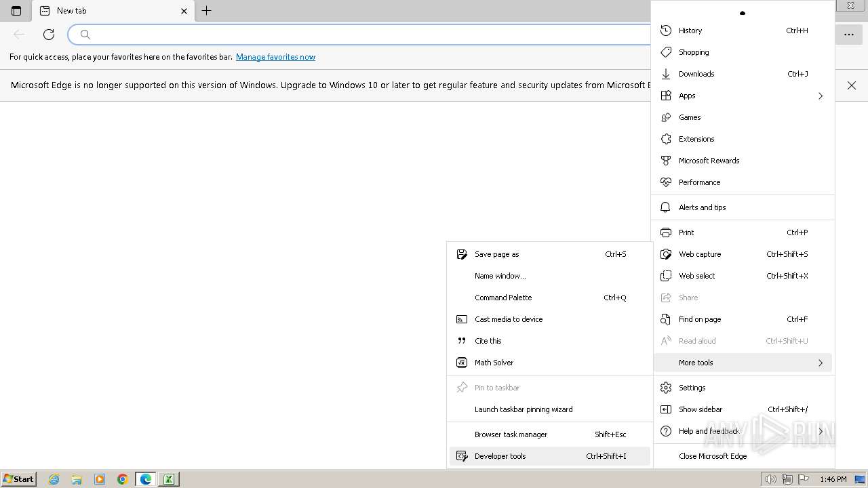
Task: Open Command Palette
Action: pyautogui.click(x=549, y=298)
